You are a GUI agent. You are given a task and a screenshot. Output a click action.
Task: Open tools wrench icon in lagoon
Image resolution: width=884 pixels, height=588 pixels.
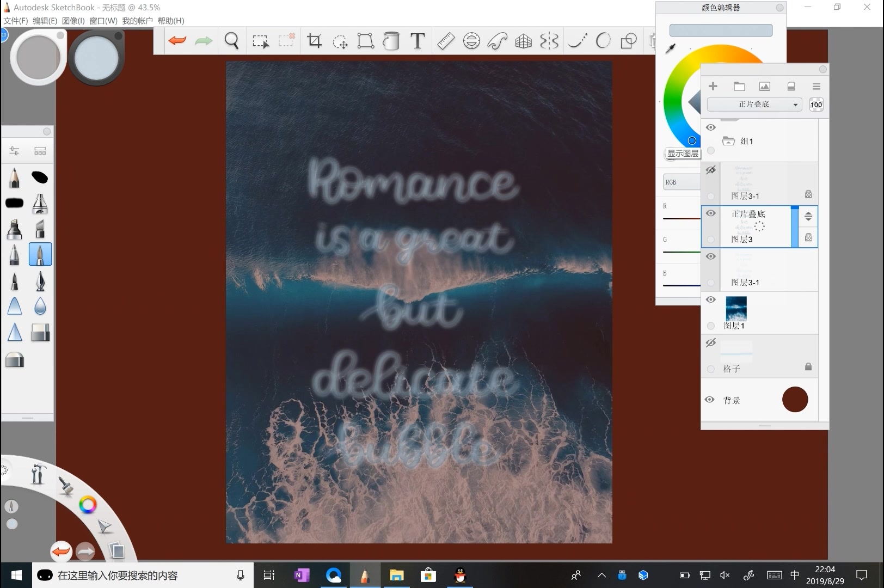(x=38, y=474)
